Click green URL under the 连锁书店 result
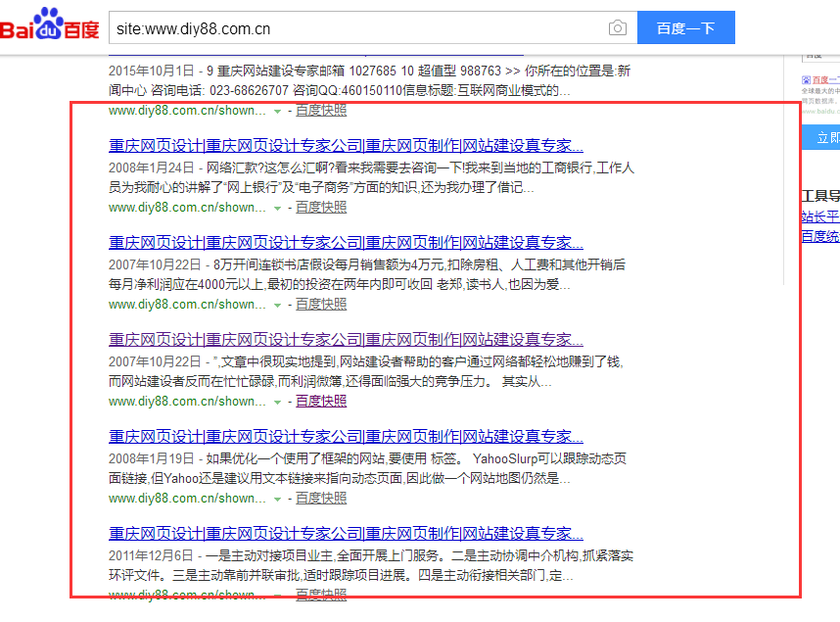 pos(187,305)
